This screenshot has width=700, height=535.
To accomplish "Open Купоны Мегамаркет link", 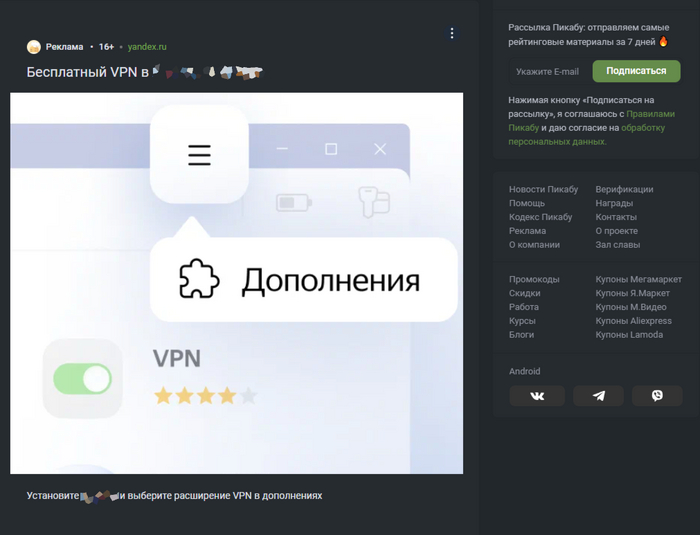I will click(638, 280).
